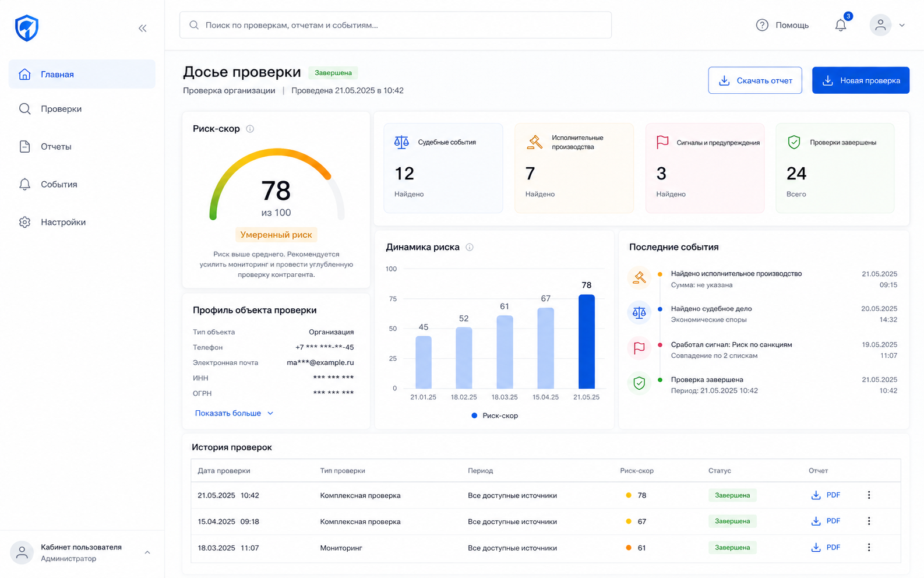Open События in sidebar
924x578 pixels.
tap(82, 184)
